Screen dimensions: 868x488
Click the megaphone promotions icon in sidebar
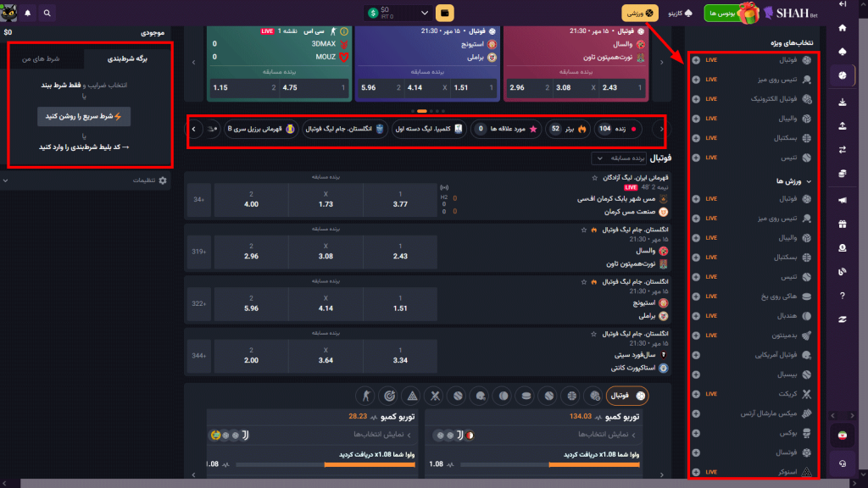coord(842,201)
